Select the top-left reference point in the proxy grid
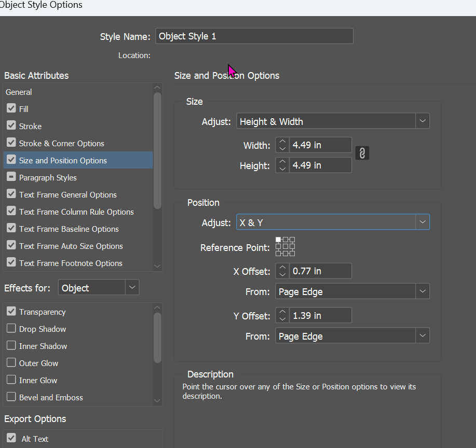The height and width of the screenshot is (448, 476). [x=279, y=240]
